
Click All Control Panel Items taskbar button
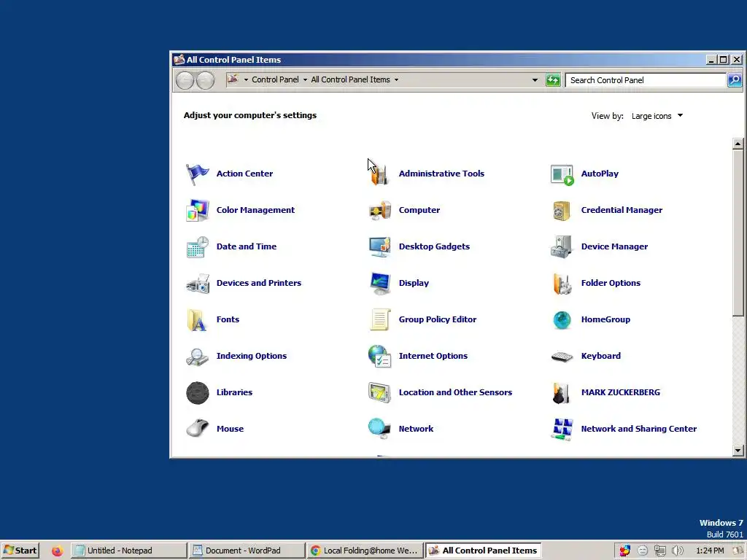[x=483, y=551]
